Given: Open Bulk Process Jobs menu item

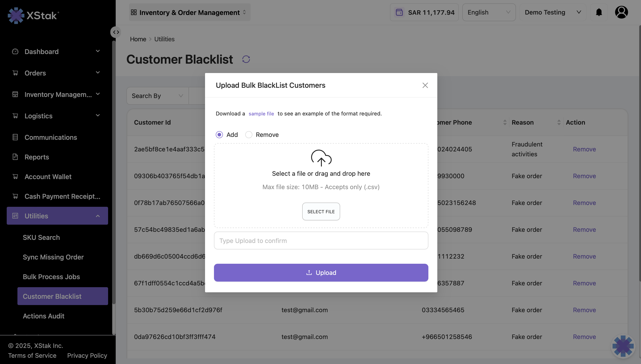Looking at the screenshot, I should [51, 277].
